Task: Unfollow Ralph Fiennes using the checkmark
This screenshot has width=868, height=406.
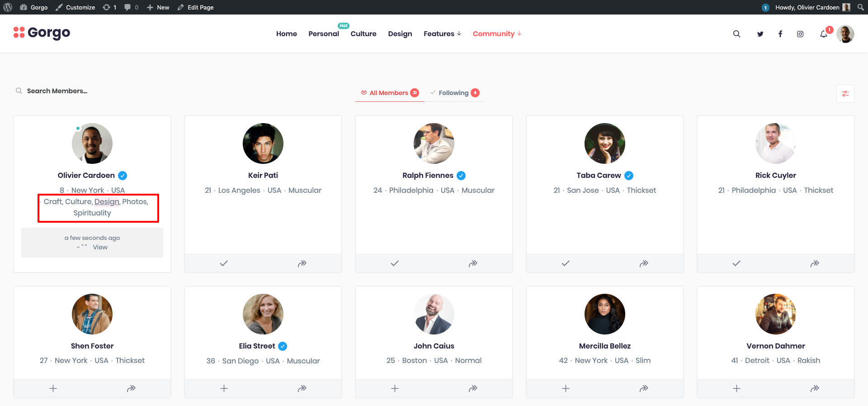Action: (394, 263)
